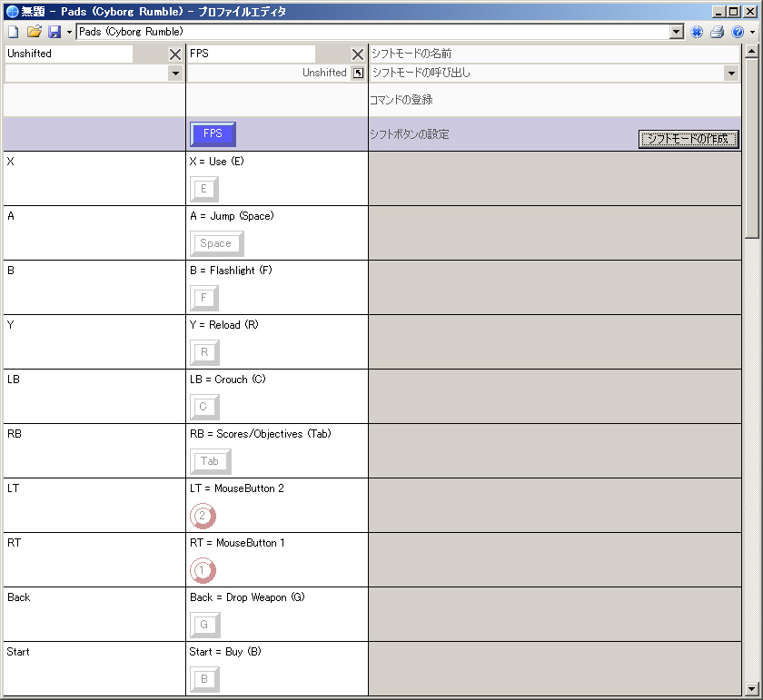Click the 'Start = Buy (B)' label
The width and height of the screenshot is (763, 700).
point(225,652)
